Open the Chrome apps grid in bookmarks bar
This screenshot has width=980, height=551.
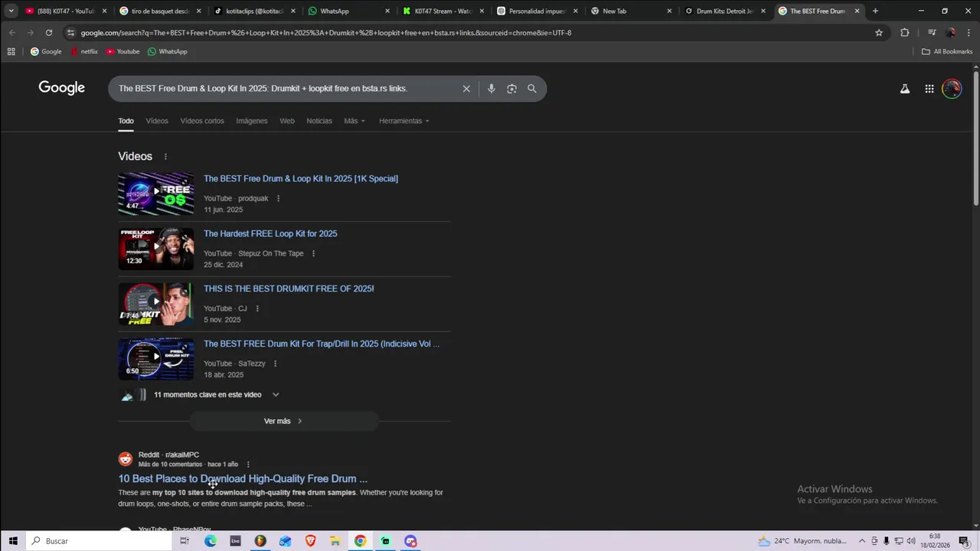coord(11,51)
